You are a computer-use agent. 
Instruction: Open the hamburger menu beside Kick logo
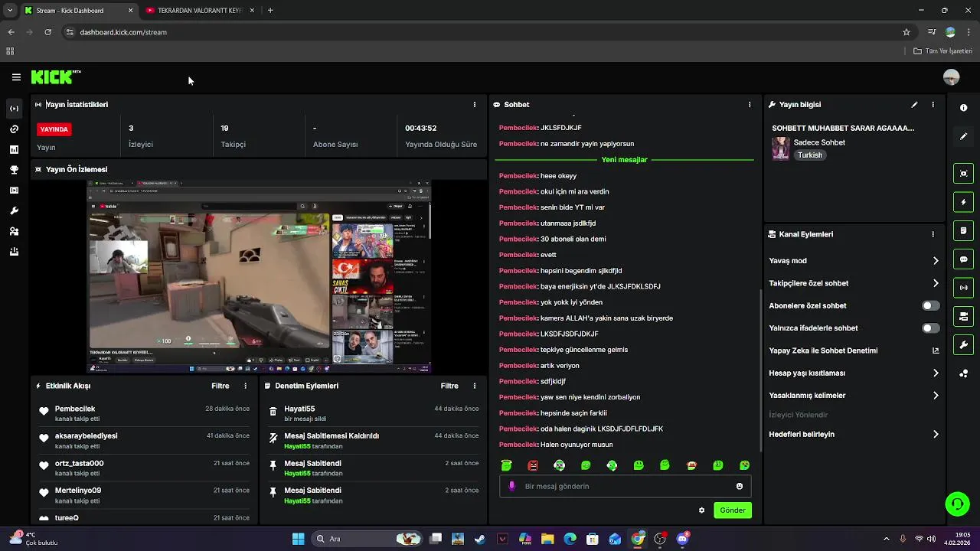pos(16,77)
